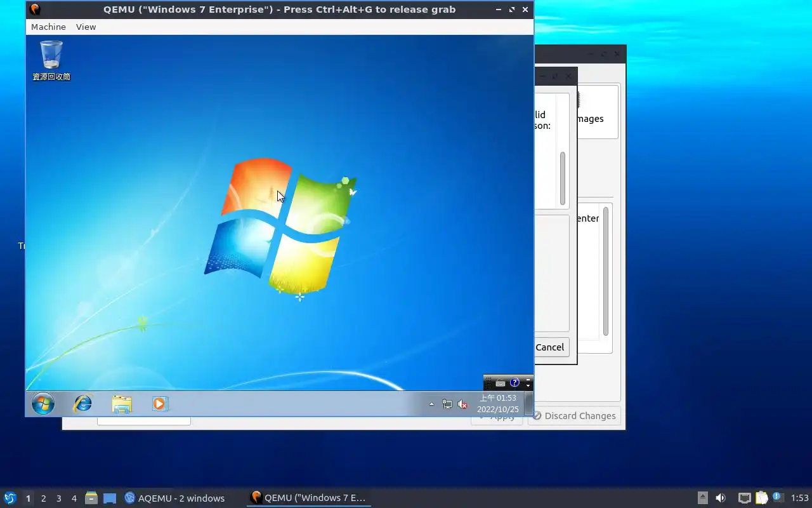The width and height of the screenshot is (812, 508).
Task: Launch Windows Media Player from the taskbar
Action: 160,404
